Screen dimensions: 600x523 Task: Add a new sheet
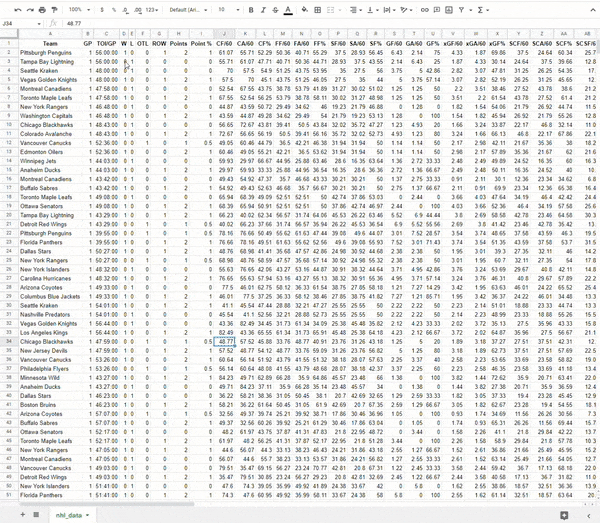tap(23, 515)
